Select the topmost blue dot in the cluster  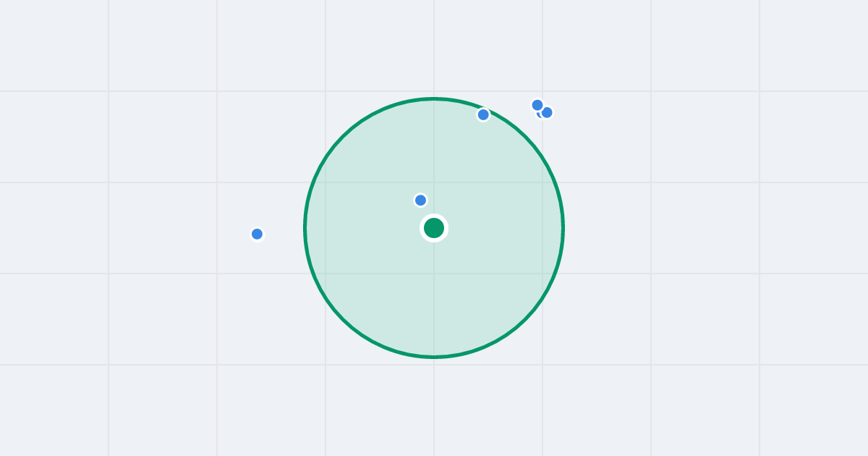coord(537,105)
